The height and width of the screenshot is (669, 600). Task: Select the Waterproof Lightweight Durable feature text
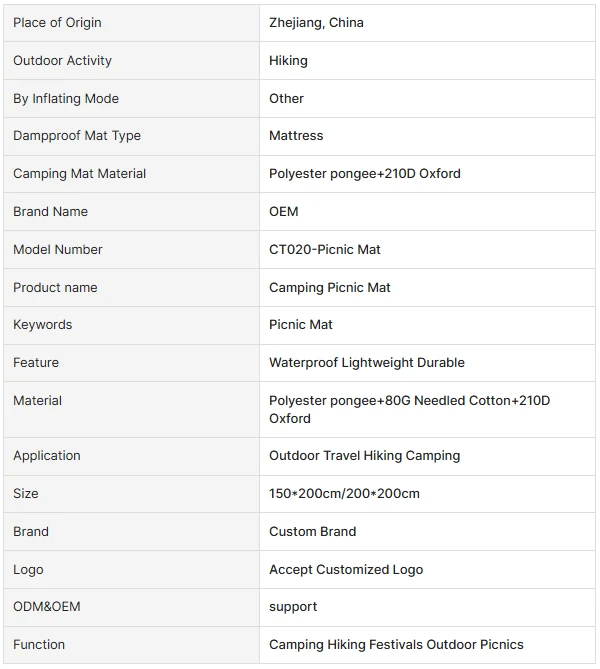pos(367,363)
